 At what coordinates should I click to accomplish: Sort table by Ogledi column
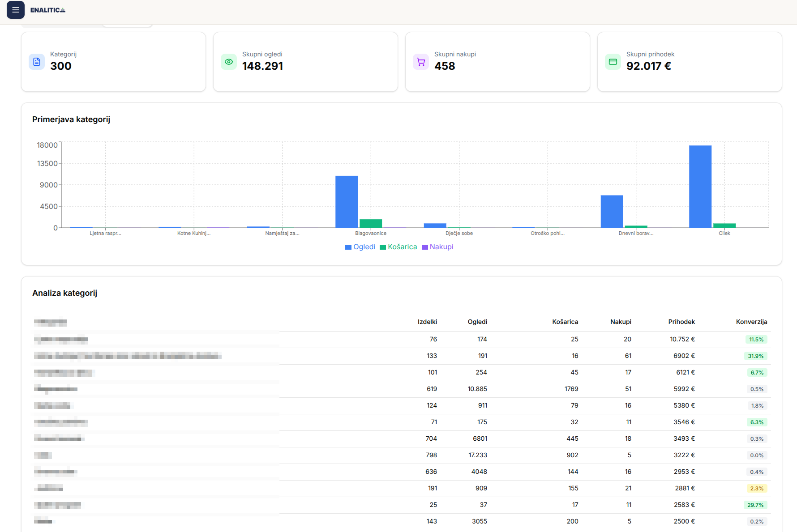(x=477, y=322)
